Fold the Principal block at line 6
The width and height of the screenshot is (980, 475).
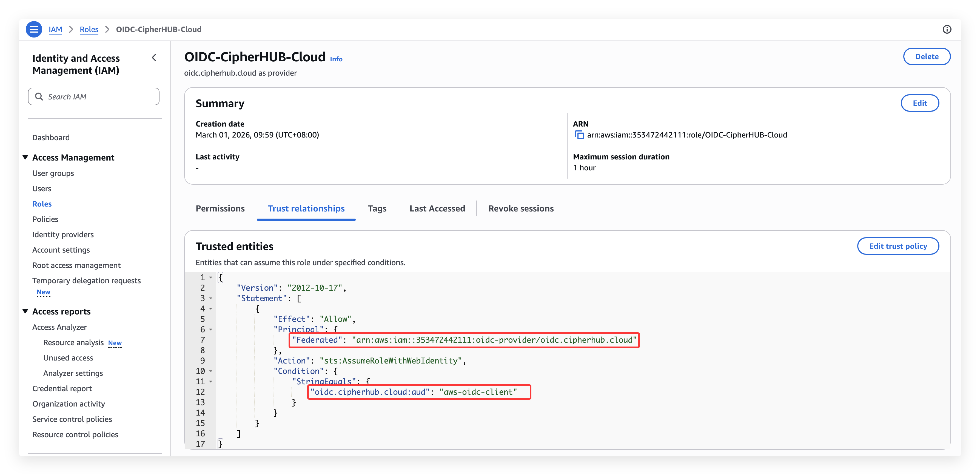(211, 330)
